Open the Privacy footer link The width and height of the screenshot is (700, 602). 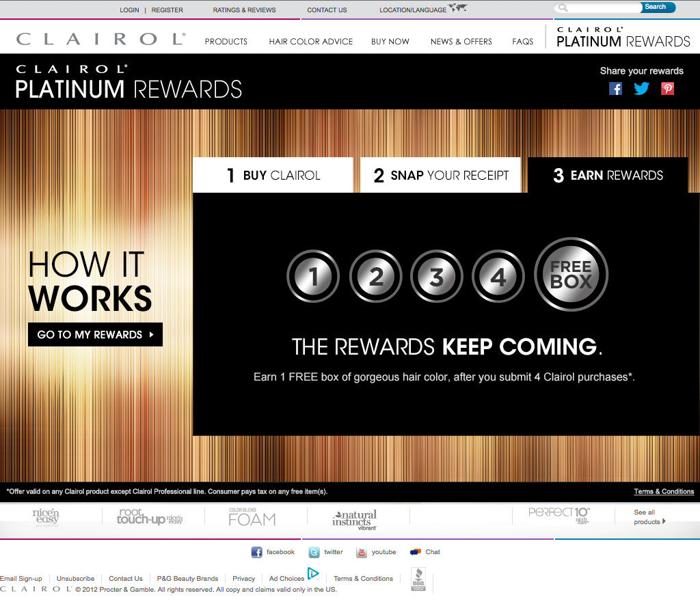coord(244,578)
